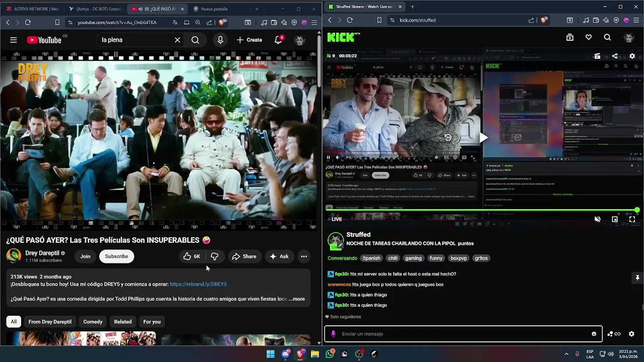Open the rebrand.ly/DREY5 link
Viewport: 644px width, 362px height.
click(x=198, y=284)
